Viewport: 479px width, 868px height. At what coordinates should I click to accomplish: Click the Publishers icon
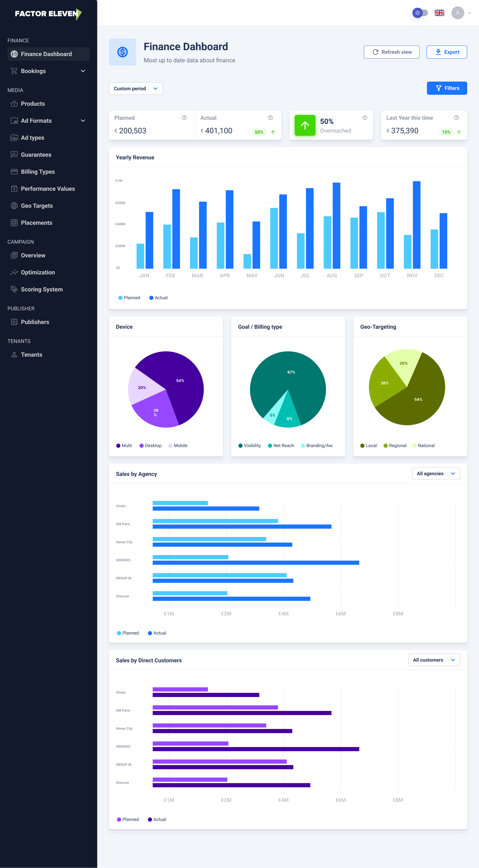pyautogui.click(x=14, y=322)
